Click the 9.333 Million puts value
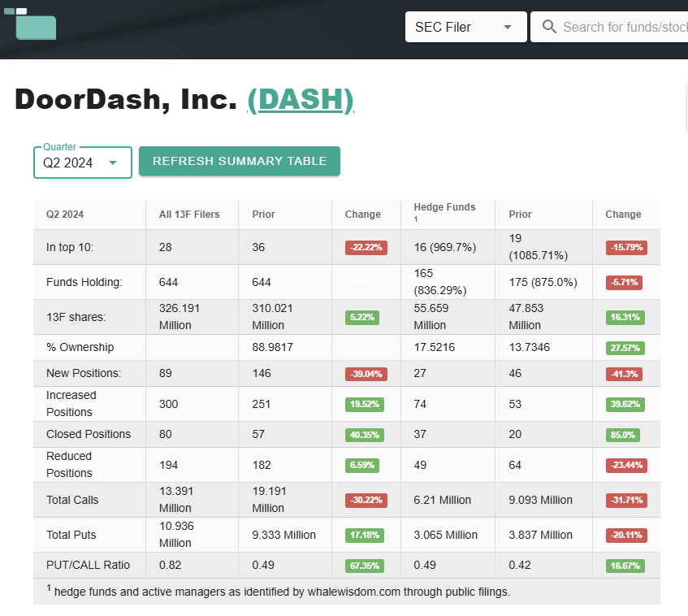The height and width of the screenshot is (616, 688). [283, 535]
